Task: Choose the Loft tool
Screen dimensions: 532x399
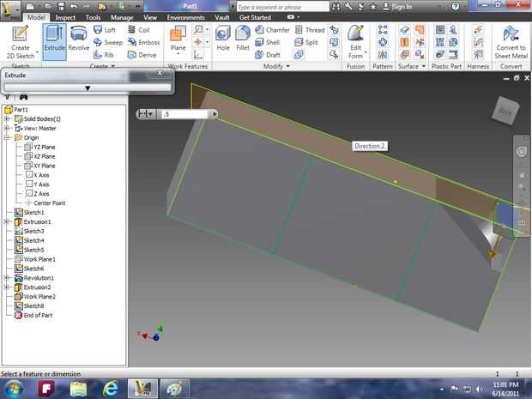Action: 105,30
